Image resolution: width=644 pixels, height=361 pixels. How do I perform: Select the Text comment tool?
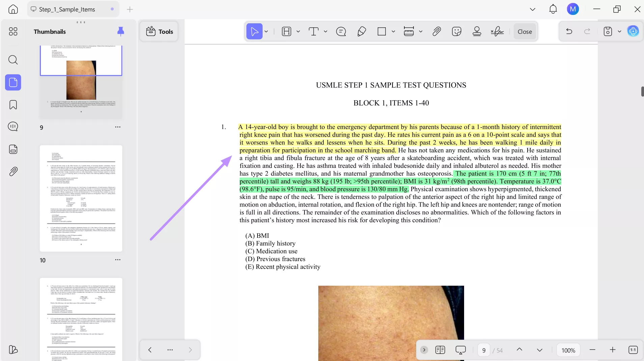314,31
